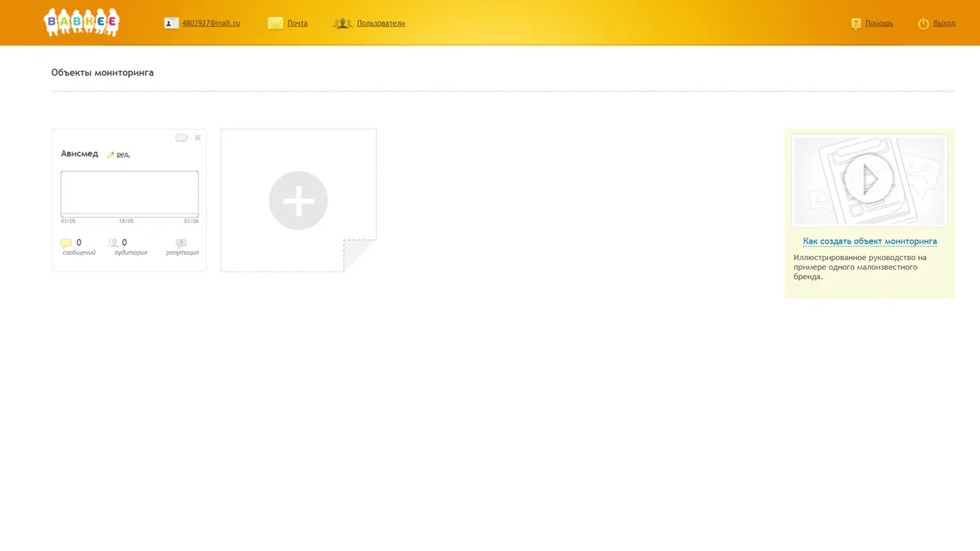Viewport: 980px width, 551px height.
Task: Open the Ависмед monitoring object title
Action: 79,154
